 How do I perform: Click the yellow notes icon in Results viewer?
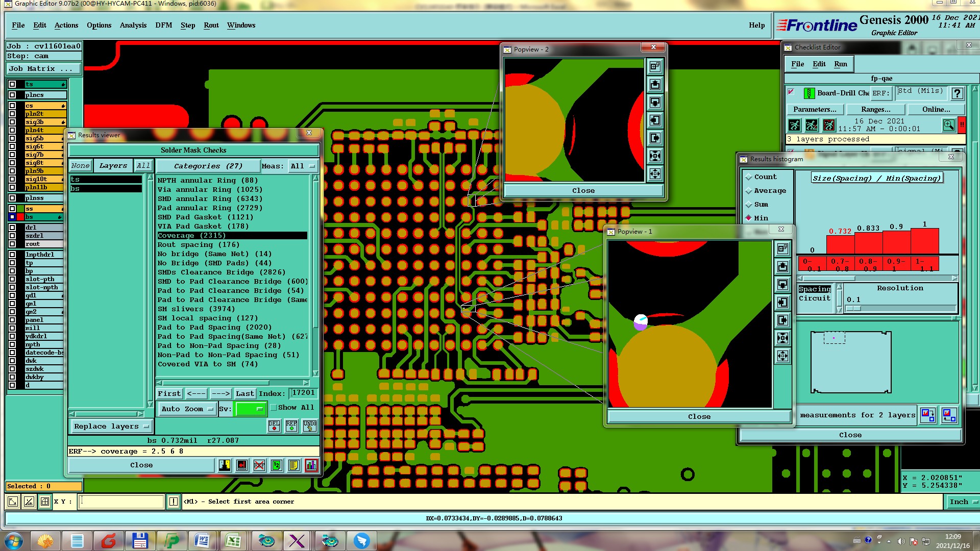point(293,465)
